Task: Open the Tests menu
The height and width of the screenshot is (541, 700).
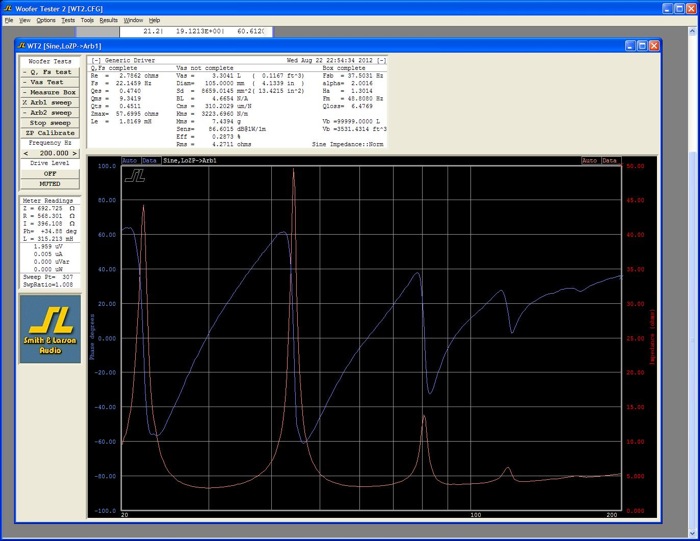Action: [68, 20]
